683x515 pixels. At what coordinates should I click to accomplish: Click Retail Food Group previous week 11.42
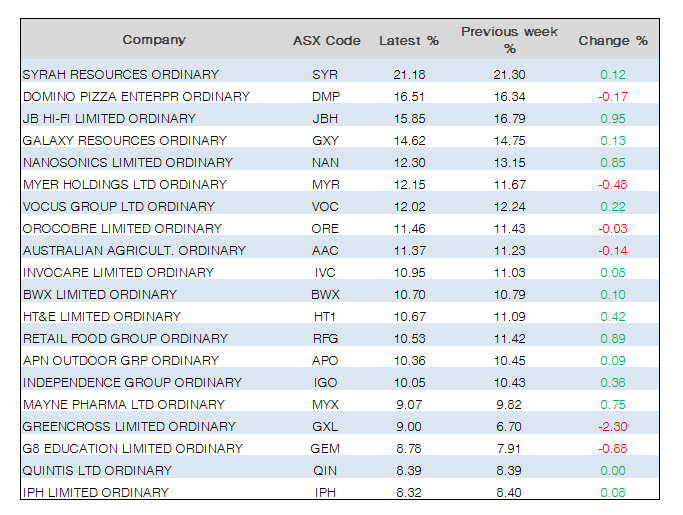[509, 339]
